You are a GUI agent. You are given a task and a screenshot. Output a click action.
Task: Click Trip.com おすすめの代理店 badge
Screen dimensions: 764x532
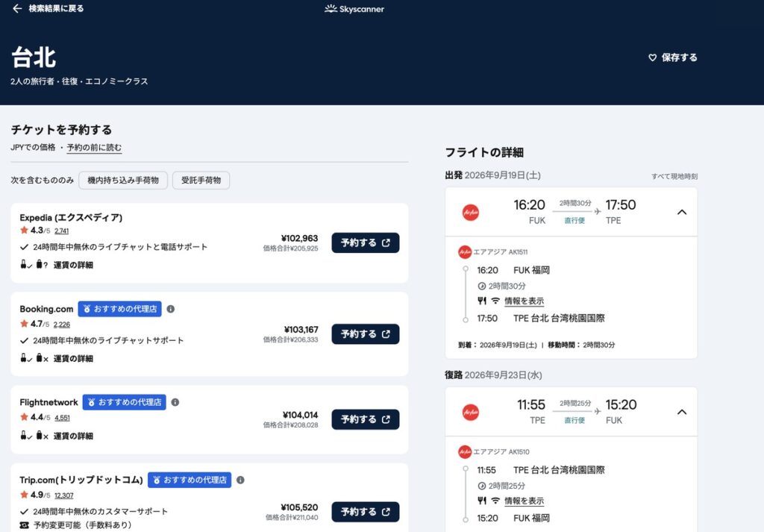(190, 480)
